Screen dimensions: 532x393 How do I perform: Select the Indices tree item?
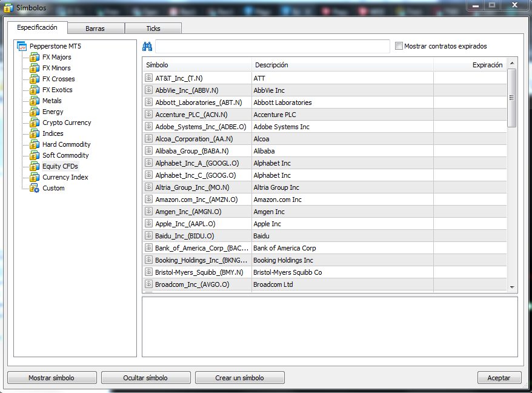tap(53, 133)
